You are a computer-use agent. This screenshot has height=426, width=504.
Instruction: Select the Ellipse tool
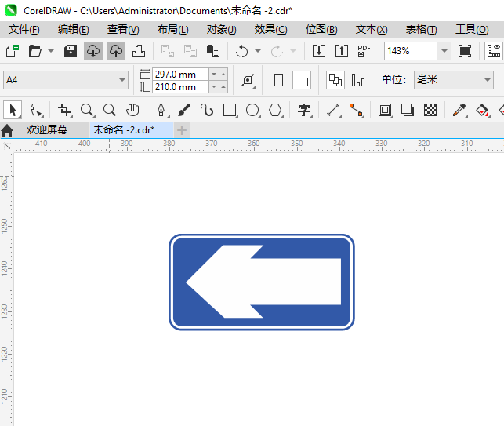click(x=252, y=111)
